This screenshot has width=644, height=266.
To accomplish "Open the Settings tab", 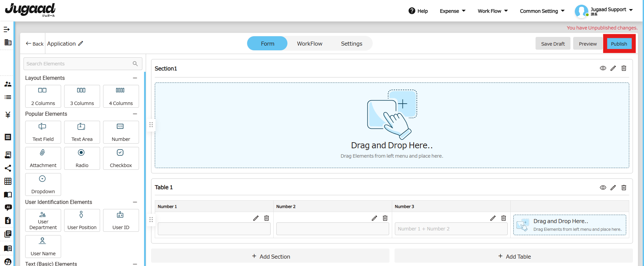I will (351, 44).
